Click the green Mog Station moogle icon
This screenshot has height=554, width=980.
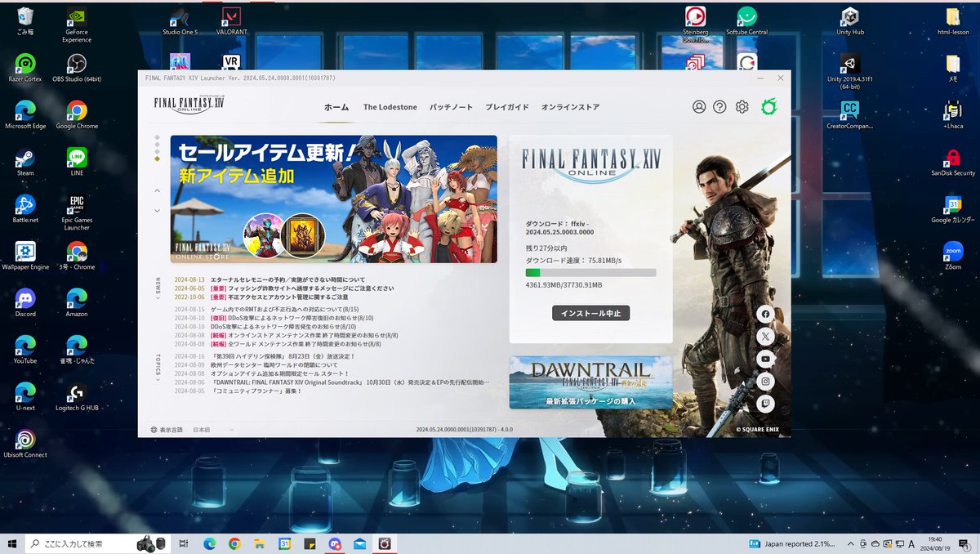768,106
